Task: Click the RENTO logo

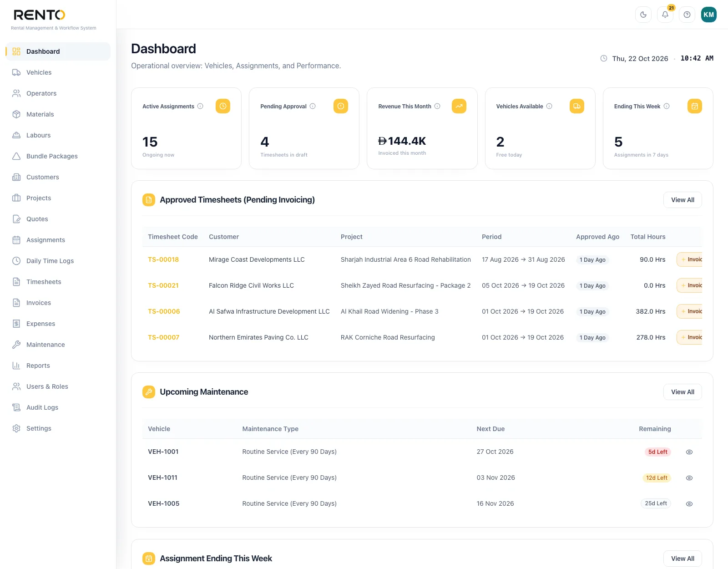Action: (x=40, y=15)
